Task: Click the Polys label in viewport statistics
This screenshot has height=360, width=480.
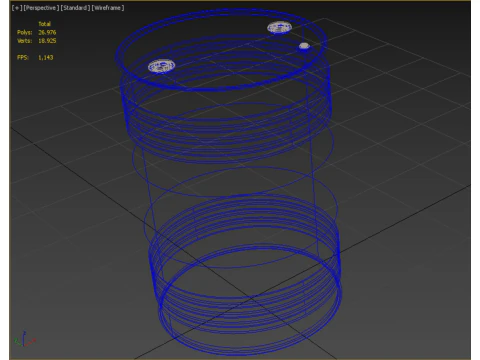Action: click(25, 32)
